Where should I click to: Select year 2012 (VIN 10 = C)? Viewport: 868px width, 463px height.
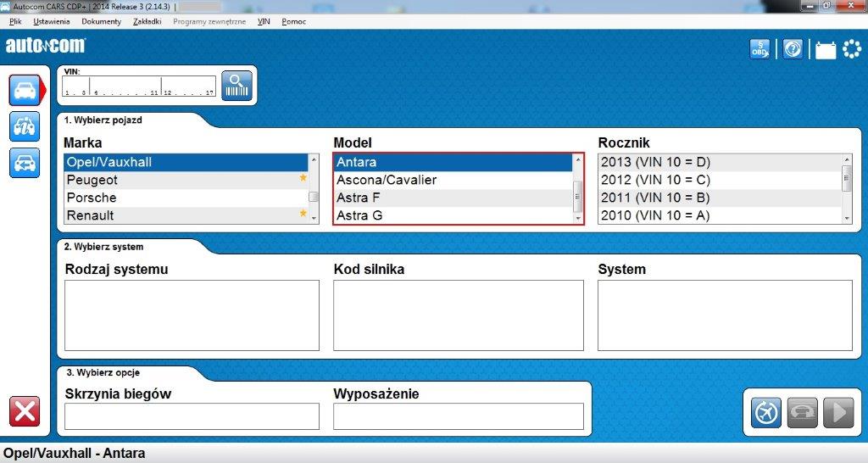click(x=720, y=180)
